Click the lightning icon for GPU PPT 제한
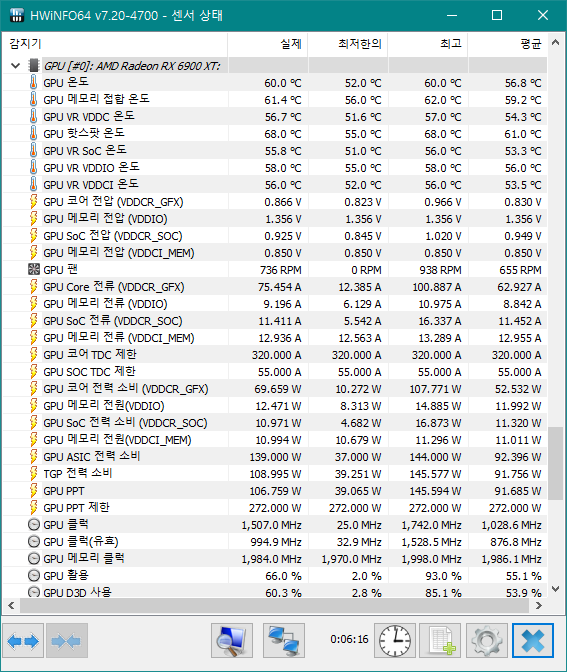Image resolution: width=567 pixels, height=672 pixels. click(33, 507)
